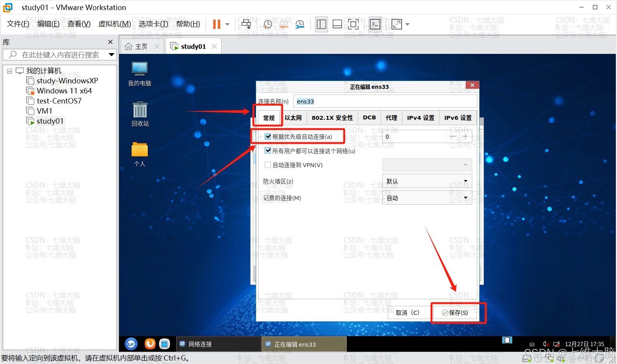
Task: Collapse the 我的计算机 tree node
Action: (x=9, y=71)
